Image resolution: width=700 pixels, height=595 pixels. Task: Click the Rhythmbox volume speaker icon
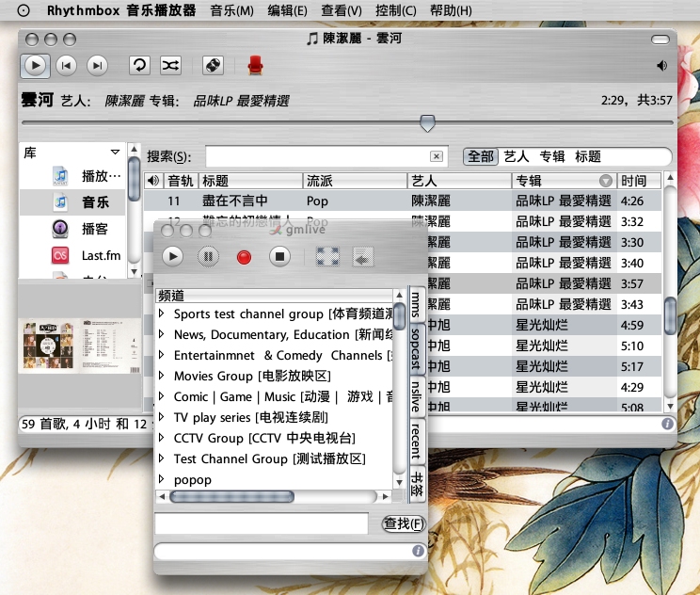pos(661,66)
